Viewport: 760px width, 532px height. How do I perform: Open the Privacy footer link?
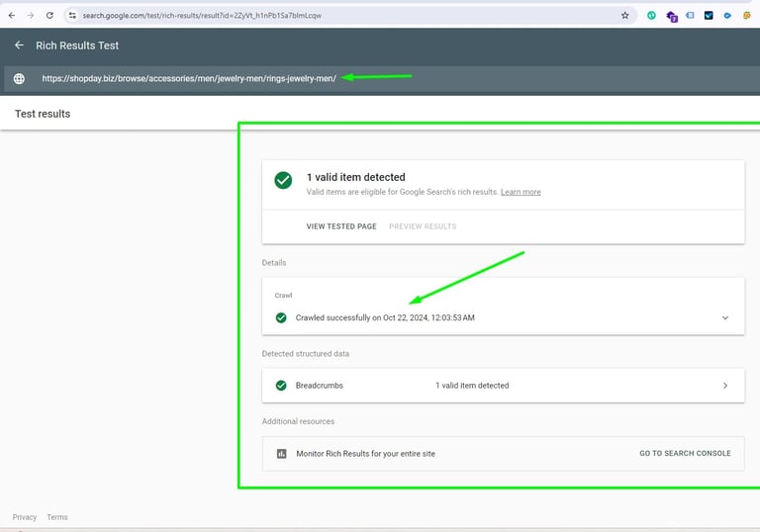[25, 517]
